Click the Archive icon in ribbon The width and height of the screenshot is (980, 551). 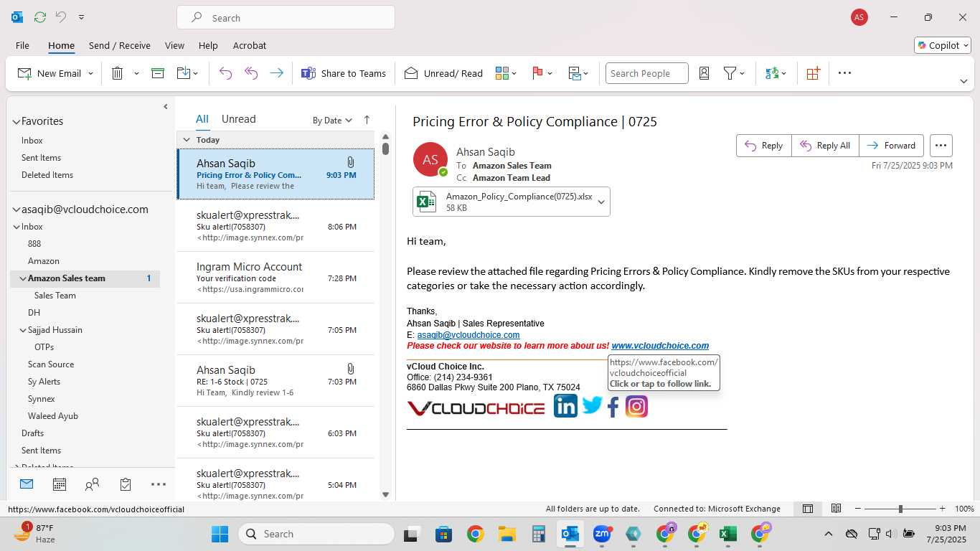click(x=158, y=73)
